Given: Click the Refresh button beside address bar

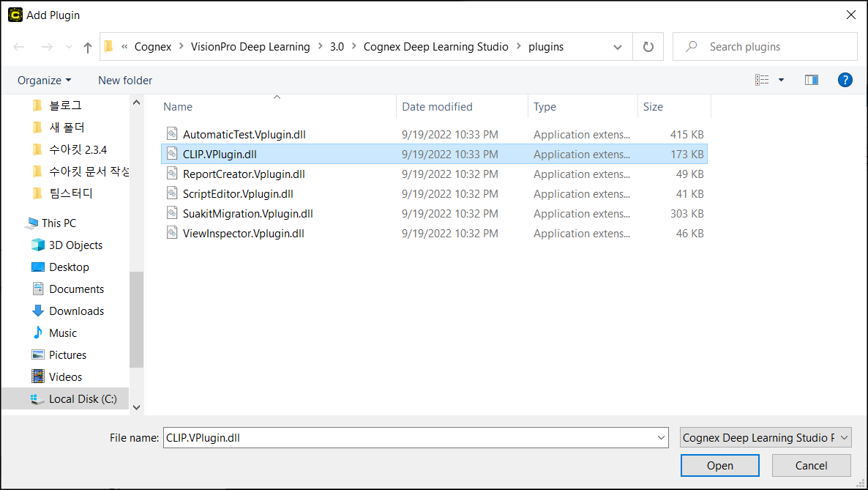Looking at the screenshot, I should coord(648,47).
